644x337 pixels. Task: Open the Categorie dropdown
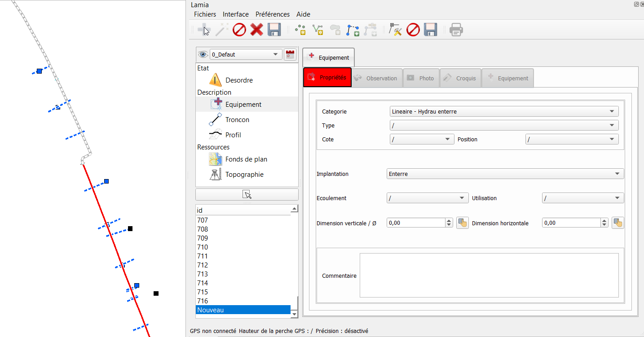pos(504,111)
